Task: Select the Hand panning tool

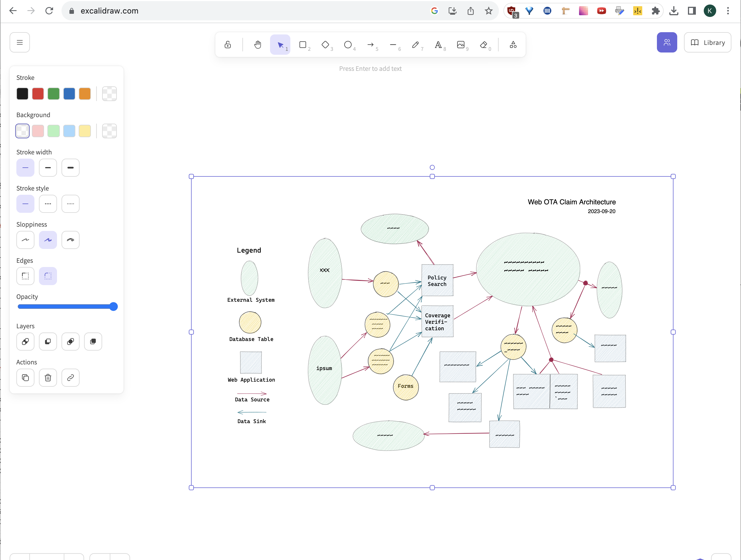Action: click(258, 45)
